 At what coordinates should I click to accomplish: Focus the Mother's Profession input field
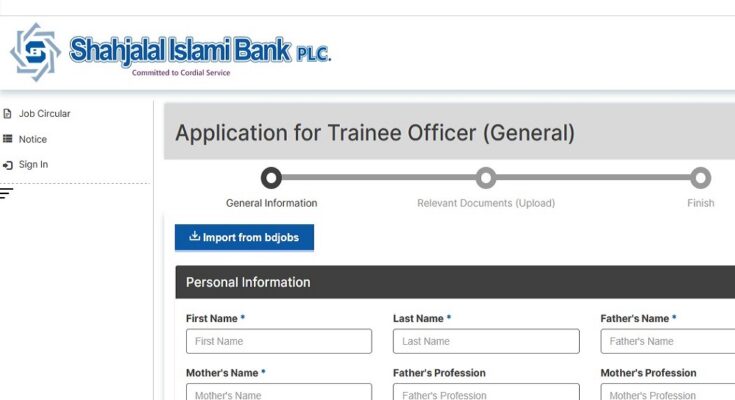click(x=668, y=394)
